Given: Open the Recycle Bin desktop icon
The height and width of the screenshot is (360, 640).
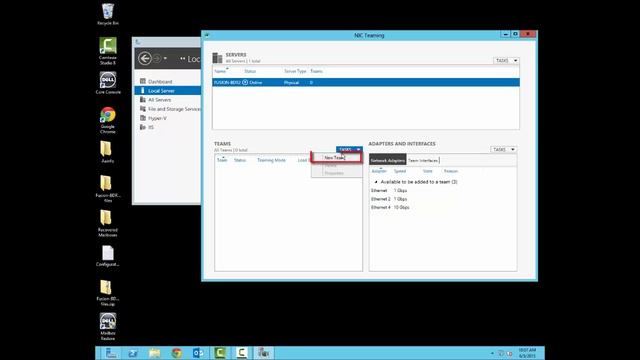Looking at the screenshot, I should 108,14.
